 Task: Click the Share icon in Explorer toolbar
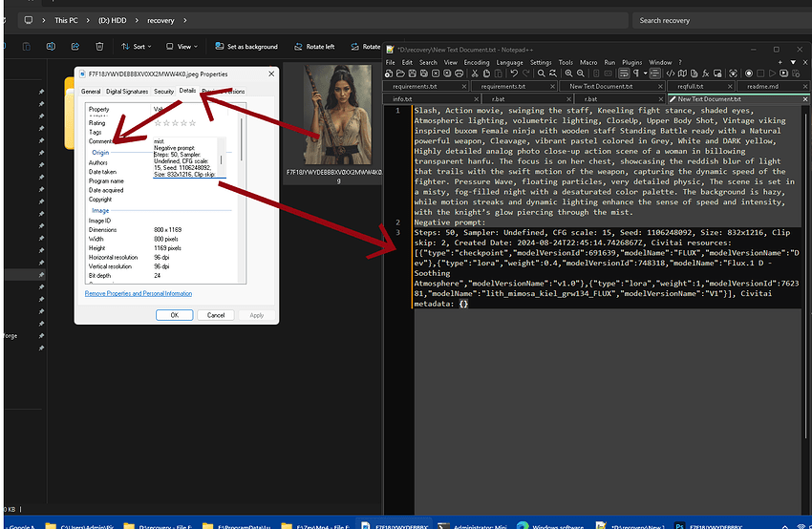(75, 46)
